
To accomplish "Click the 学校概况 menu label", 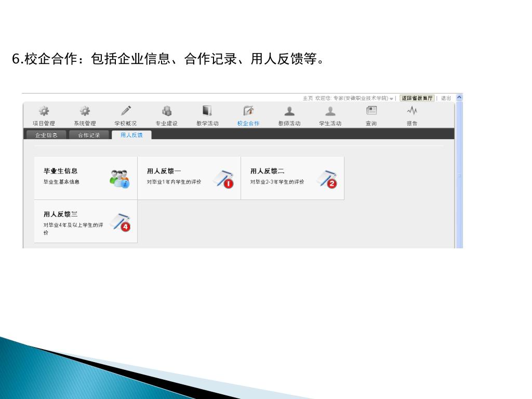I will (x=126, y=124).
